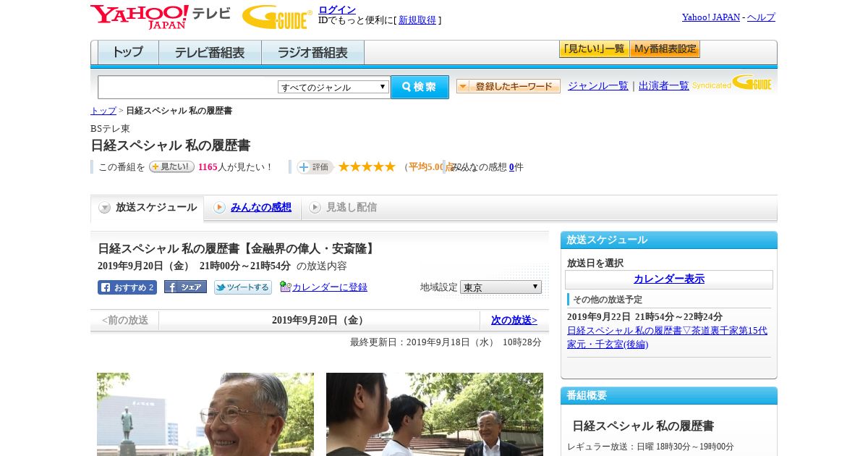The width and height of the screenshot is (868, 456).
Task: Click the Facebook おすすめ button
Action: click(x=127, y=287)
